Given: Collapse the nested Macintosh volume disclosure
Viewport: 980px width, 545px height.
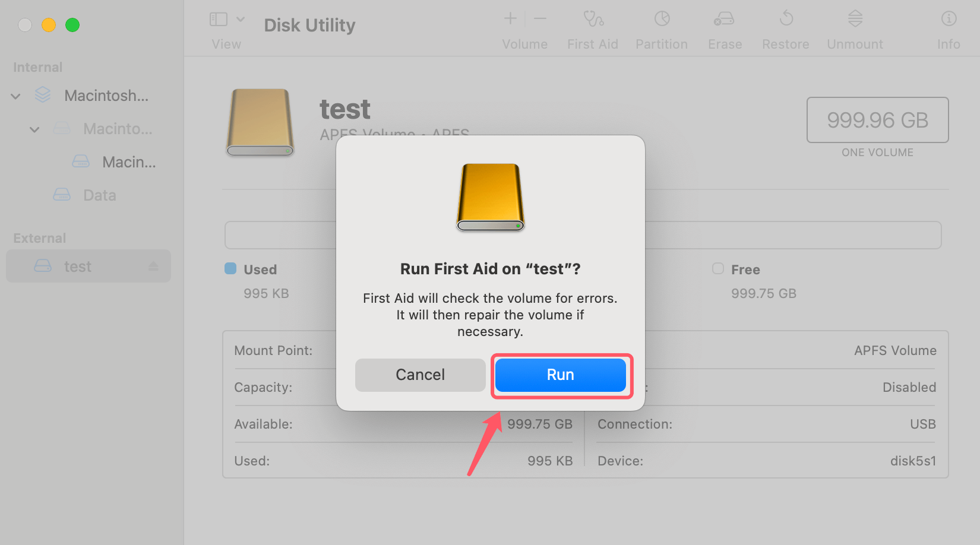Looking at the screenshot, I should tap(34, 129).
